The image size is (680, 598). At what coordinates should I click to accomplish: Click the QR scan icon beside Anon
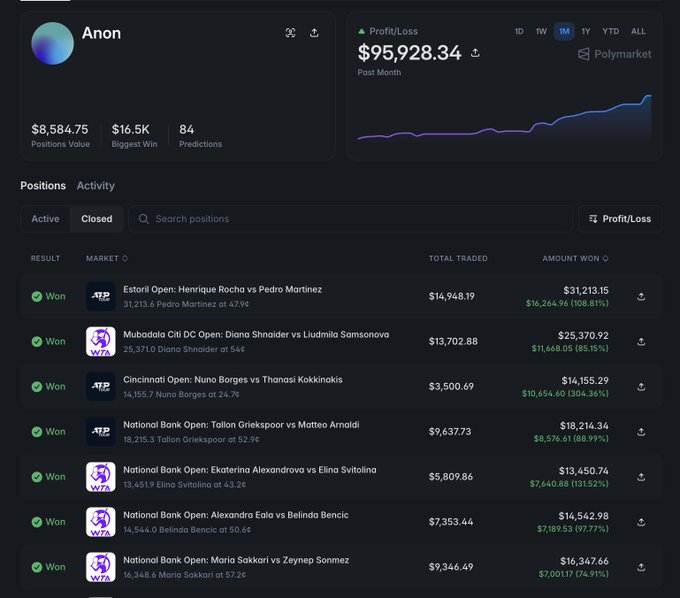pos(290,33)
